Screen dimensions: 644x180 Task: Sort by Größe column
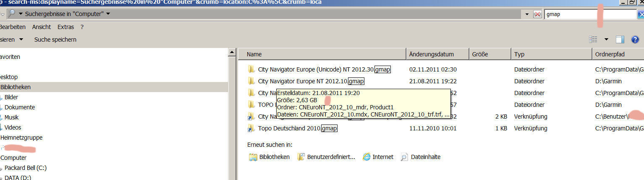(490, 54)
